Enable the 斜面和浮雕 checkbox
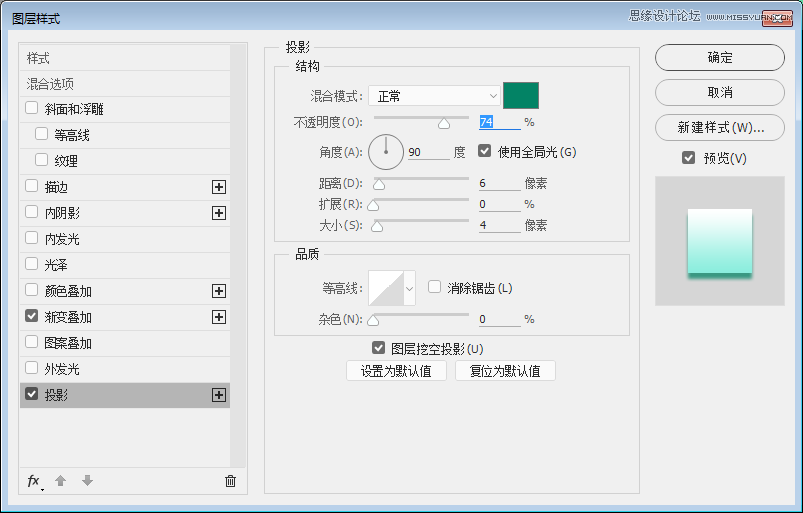 pos(32,108)
